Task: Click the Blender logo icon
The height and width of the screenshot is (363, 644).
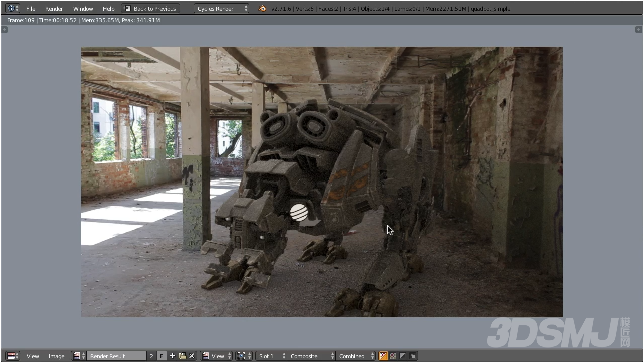Action: click(262, 9)
